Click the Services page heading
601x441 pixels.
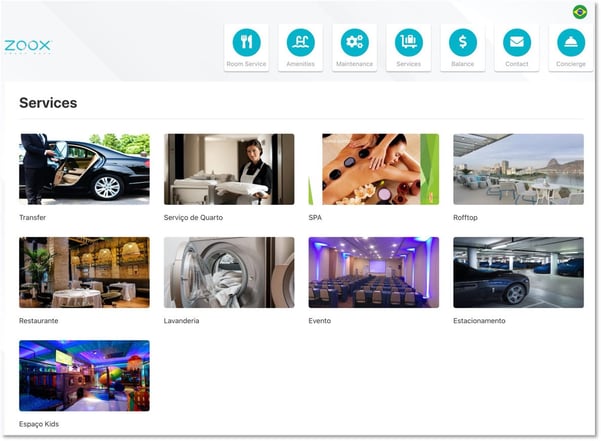[48, 103]
